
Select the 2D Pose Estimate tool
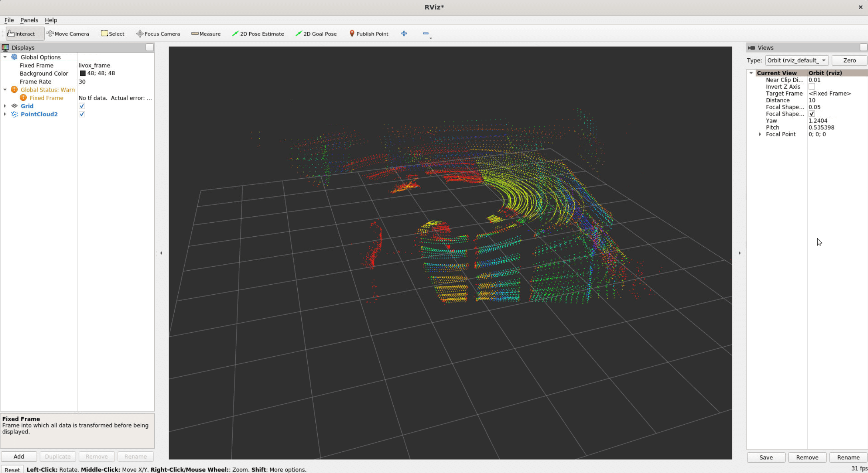258,34
